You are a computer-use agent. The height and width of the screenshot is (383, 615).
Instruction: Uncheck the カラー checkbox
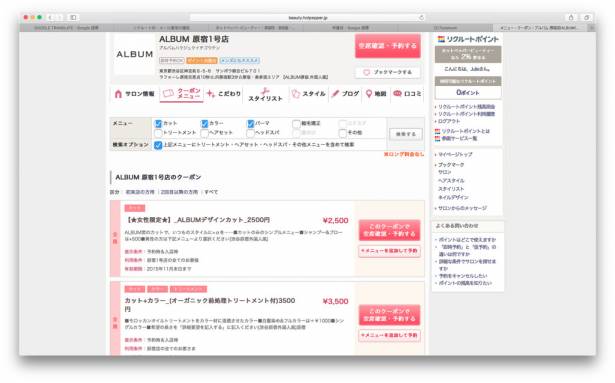coord(204,124)
